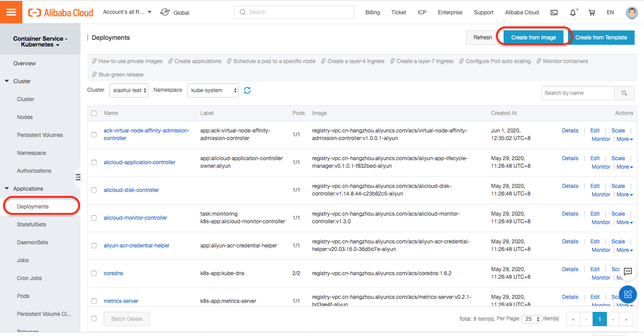Viewport: 644px width, 336px height.
Task: Check the alicloud-disk-controller row checkbox
Action: pyautogui.click(x=94, y=190)
